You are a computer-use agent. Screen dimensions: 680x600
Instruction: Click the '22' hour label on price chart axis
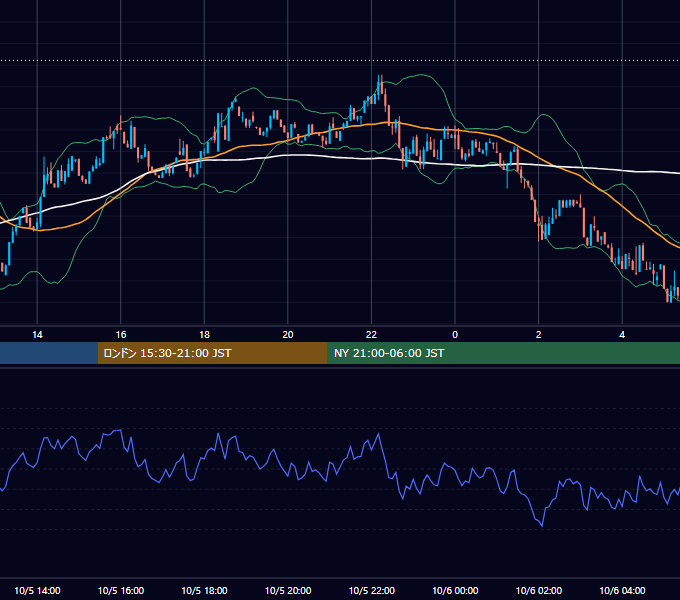coord(371,335)
